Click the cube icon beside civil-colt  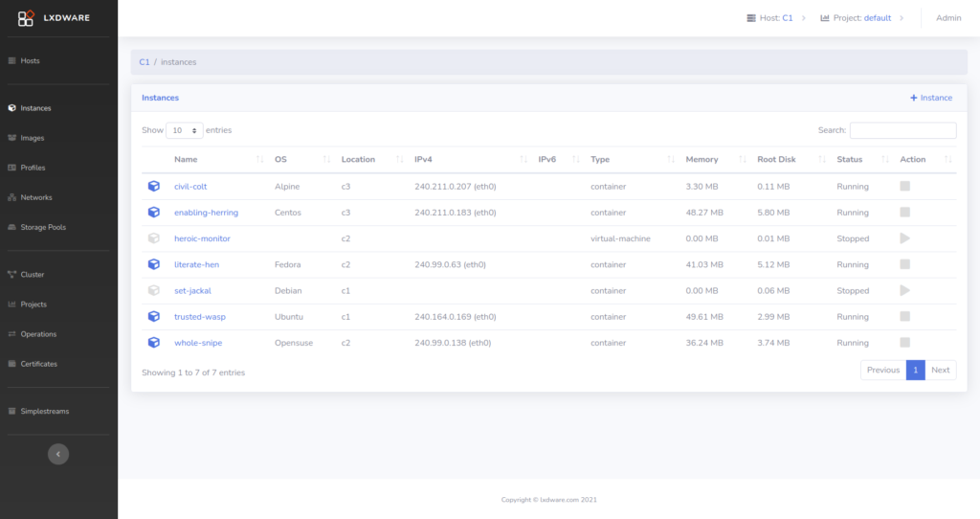tap(154, 187)
